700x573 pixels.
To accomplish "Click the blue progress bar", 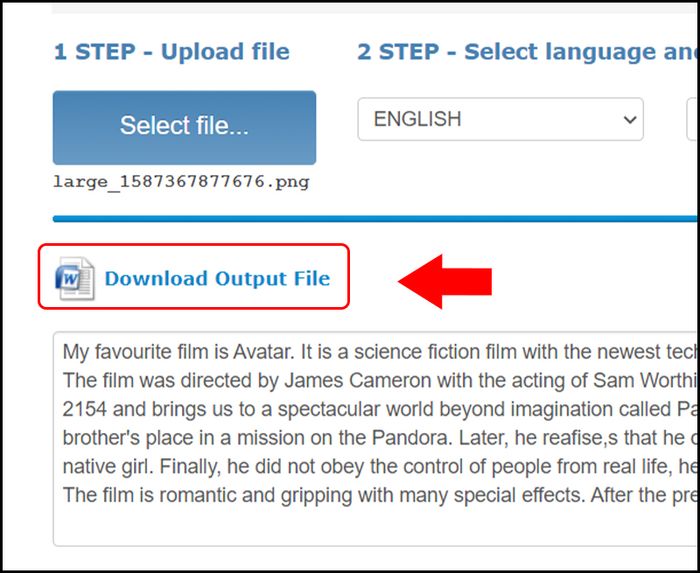I will click(375, 219).
